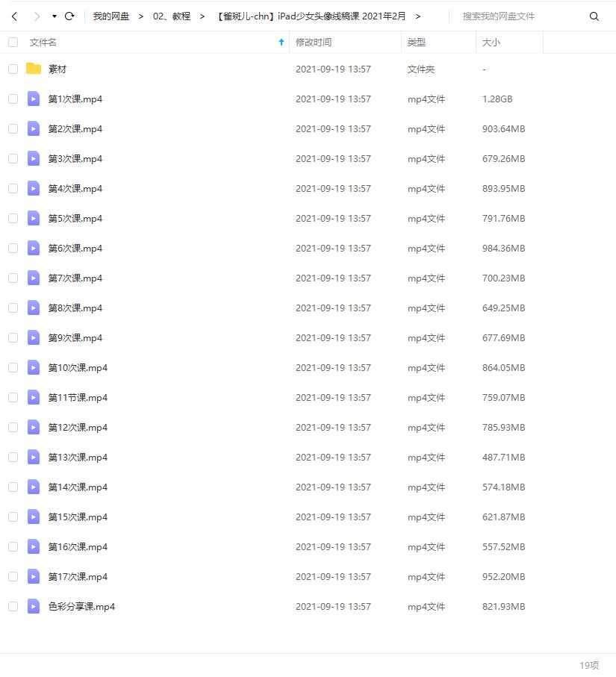Expand chevron after 我的网盘 breadcrumb
The height and width of the screenshot is (677, 616).
(141, 16)
